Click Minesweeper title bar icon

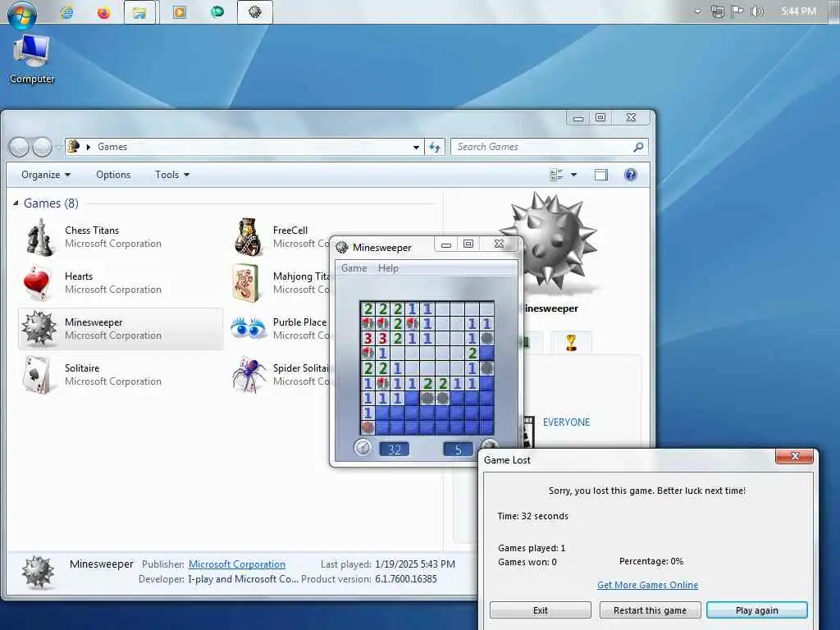[342, 247]
